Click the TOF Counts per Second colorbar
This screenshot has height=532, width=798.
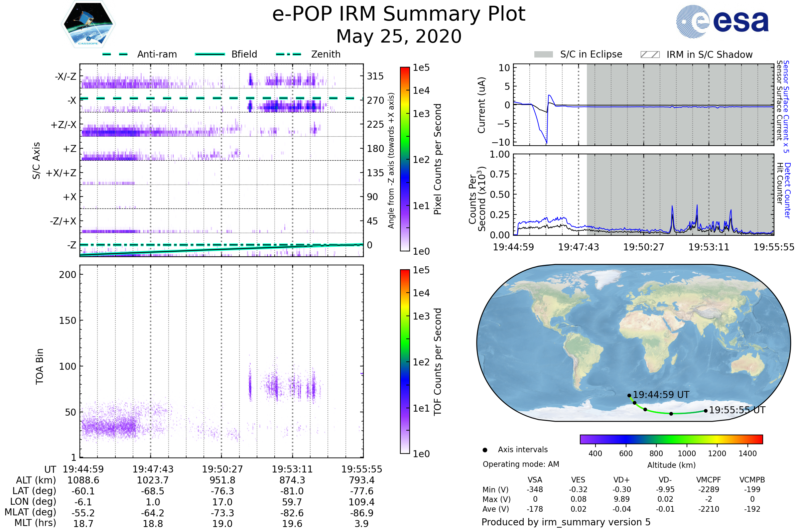(x=405, y=361)
